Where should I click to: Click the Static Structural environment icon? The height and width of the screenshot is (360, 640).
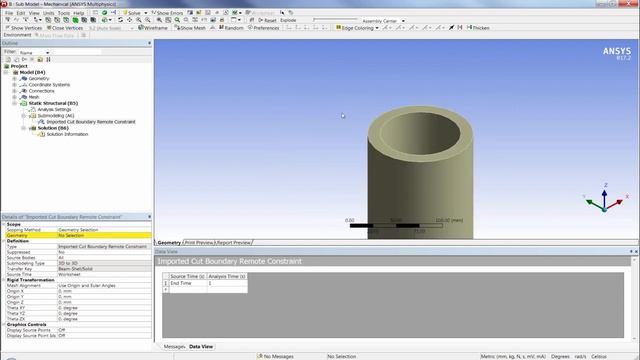pyautogui.click(x=24, y=103)
